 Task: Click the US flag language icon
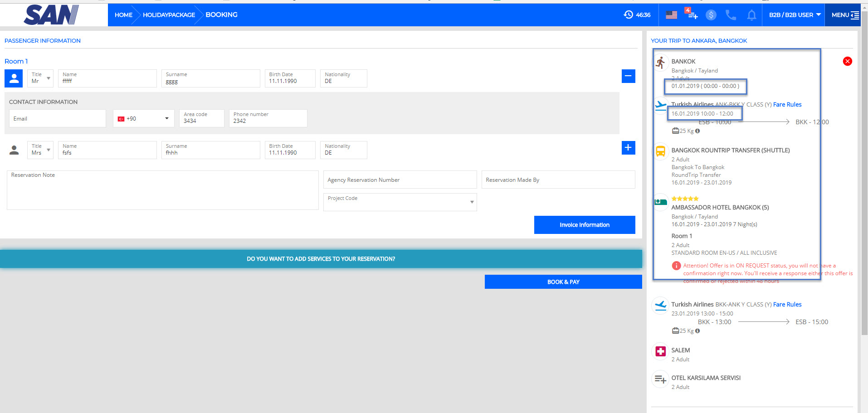[x=671, y=15]
